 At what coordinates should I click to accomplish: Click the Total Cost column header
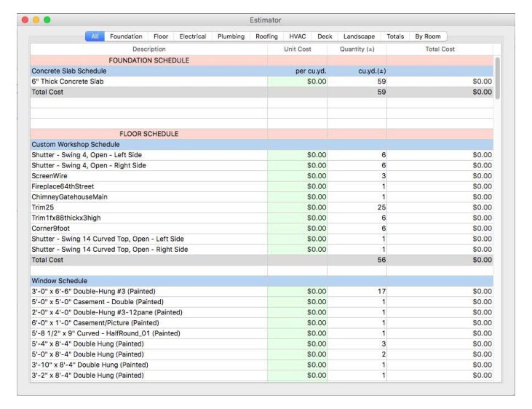[x=440, y=49]
